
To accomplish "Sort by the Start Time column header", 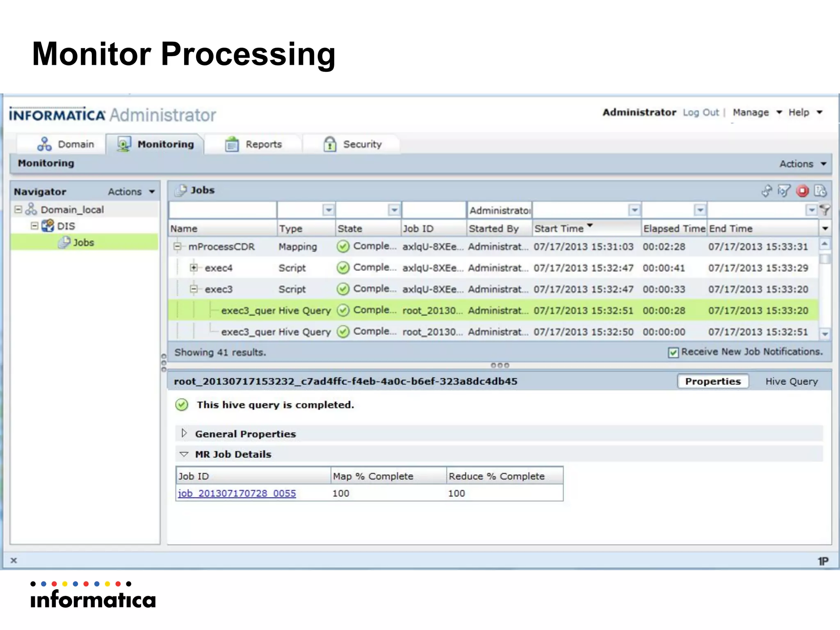I will pos(587,228).
